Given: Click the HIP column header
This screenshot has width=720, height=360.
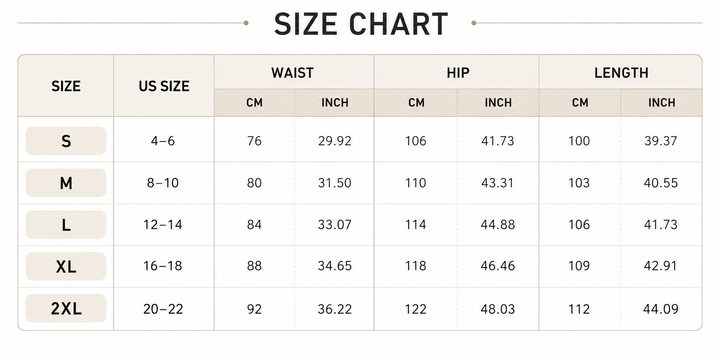Looking at the screenshot, I should click(x=458, y=73).
